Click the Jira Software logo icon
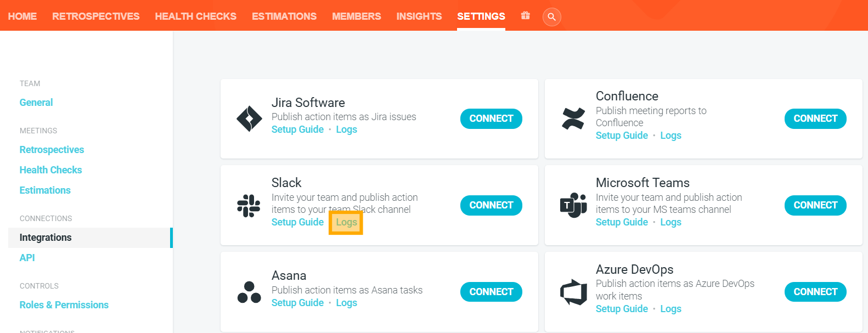 [x=249, y=118]
